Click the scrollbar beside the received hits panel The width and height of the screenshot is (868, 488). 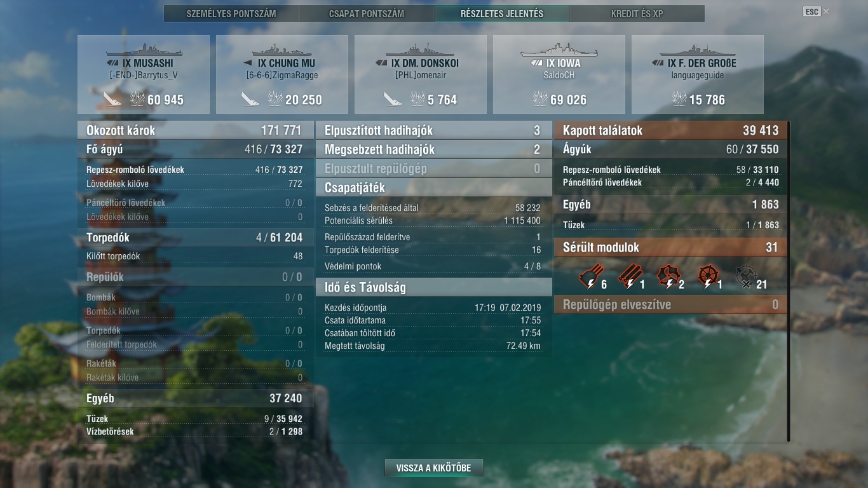[x=788, y=281]
